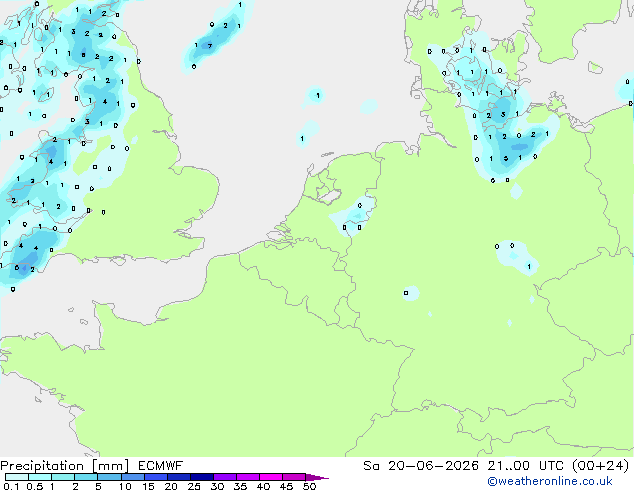Click the legend label '45'

pyautogui.click(x=286, y=486)
